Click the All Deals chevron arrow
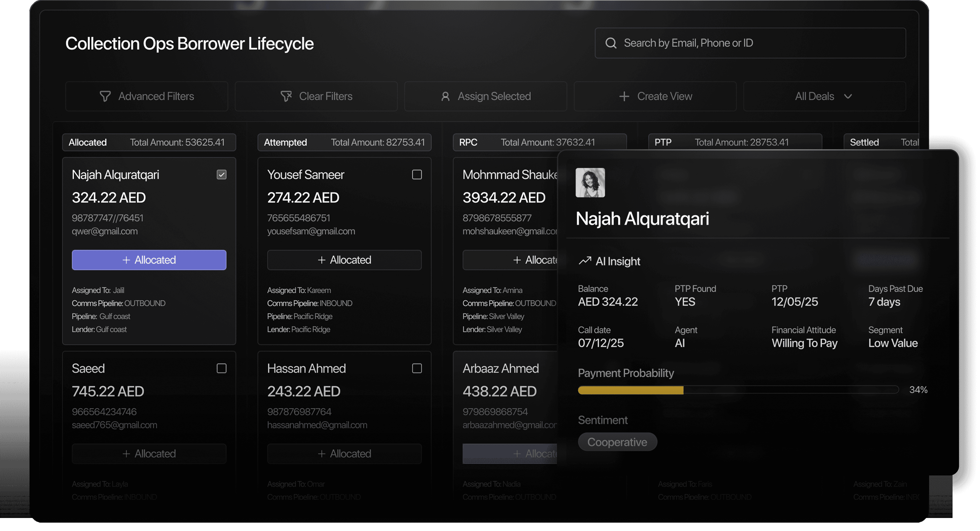Viewport: 980px width, 531px height. coord(848,96)
